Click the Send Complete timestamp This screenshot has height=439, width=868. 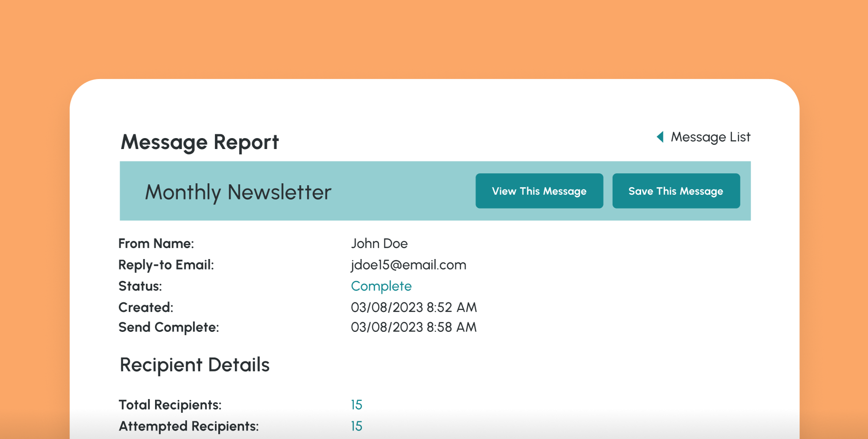pos(413,327)
